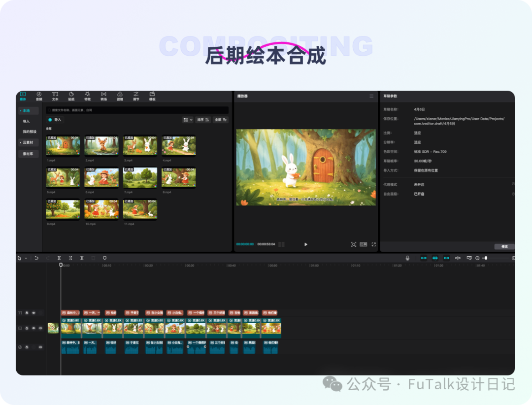Viewport: 532px width, 405px height.
Task: Click the player ratio button
Action: tap(364, 244)
